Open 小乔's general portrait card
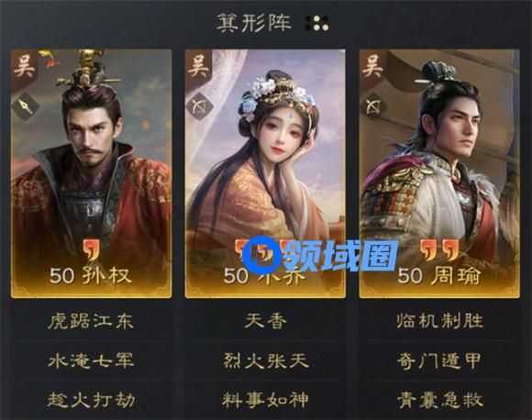The height and width of the screenshot is (420, 532). click(x=265, y=173)
